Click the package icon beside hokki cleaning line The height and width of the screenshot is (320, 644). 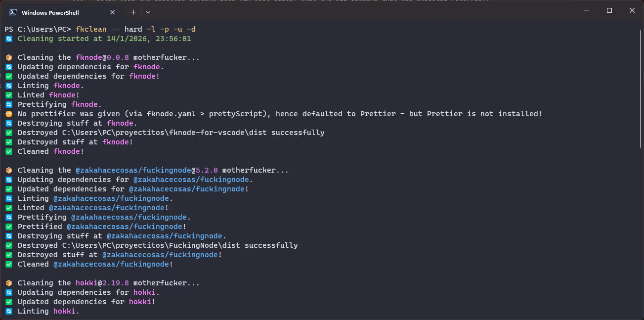coord(9,283)
